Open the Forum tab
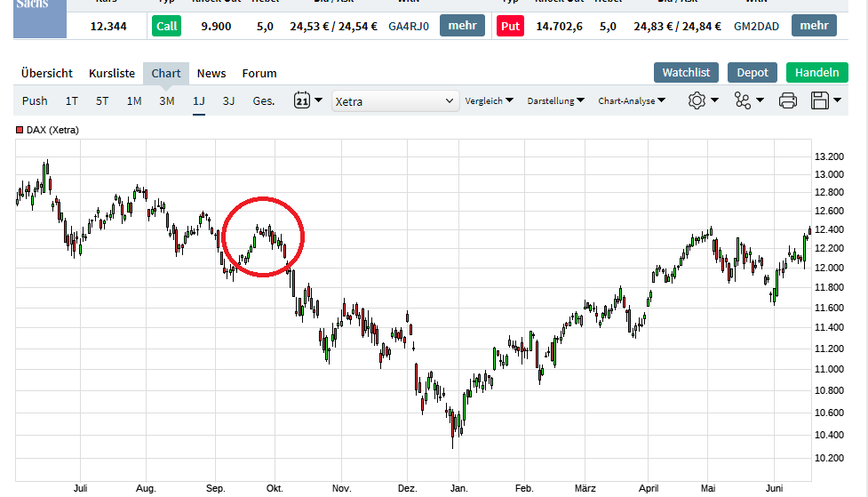The height and width of the screenshot is (497, 868). 259,73
